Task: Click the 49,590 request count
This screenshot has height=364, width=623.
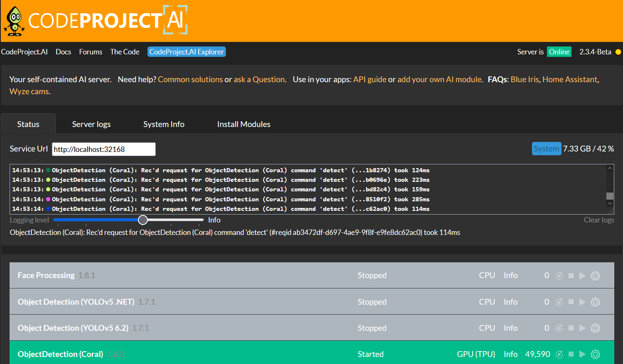Action: coord(537,354)
